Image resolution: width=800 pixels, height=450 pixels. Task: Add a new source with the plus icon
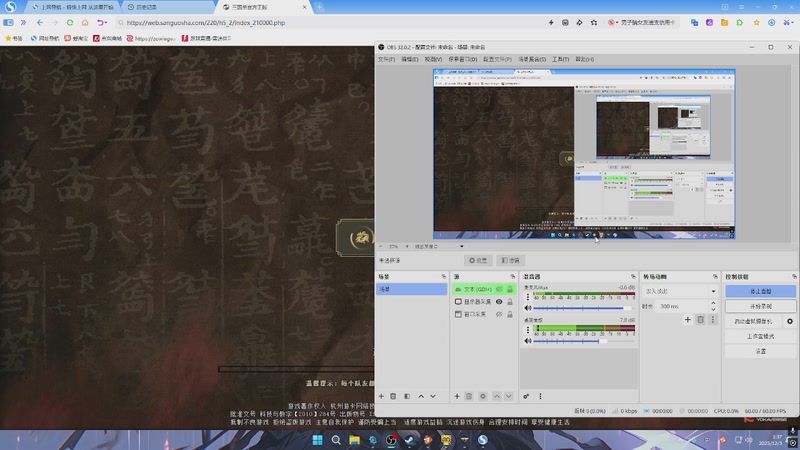(457, 396)
